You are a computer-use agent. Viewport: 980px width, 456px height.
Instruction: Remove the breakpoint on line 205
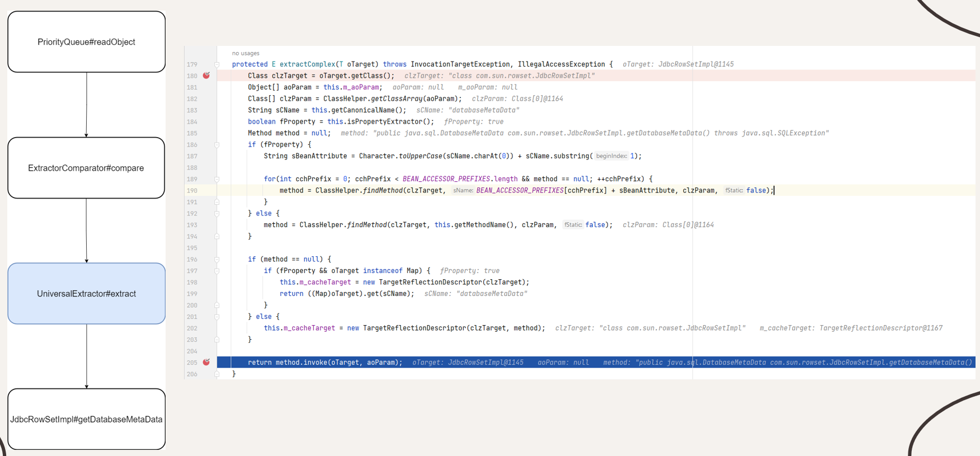(206, 362)
